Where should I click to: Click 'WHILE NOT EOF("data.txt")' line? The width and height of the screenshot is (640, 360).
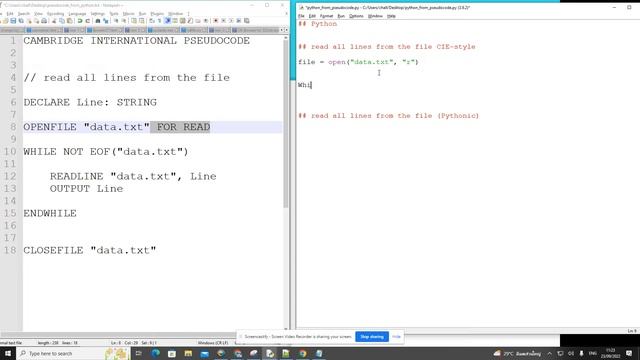(106, 152)
